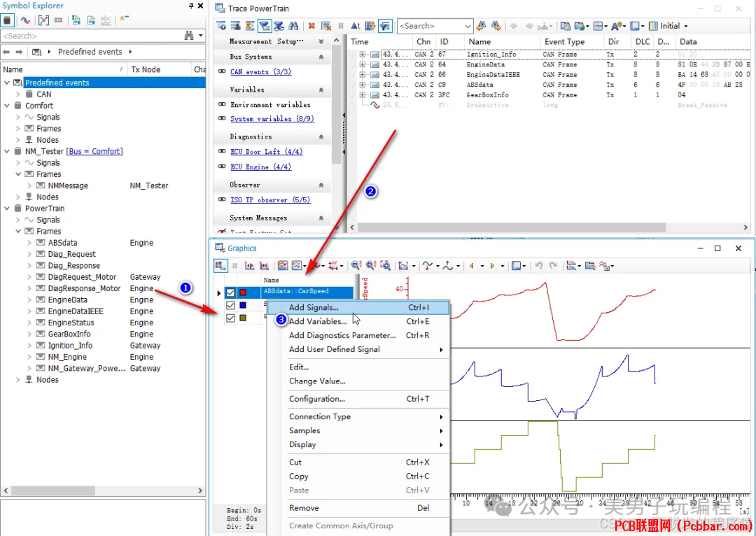Click the database icon in Symbol Explorer toolbar
756x536 pixels.
[7, 20]
